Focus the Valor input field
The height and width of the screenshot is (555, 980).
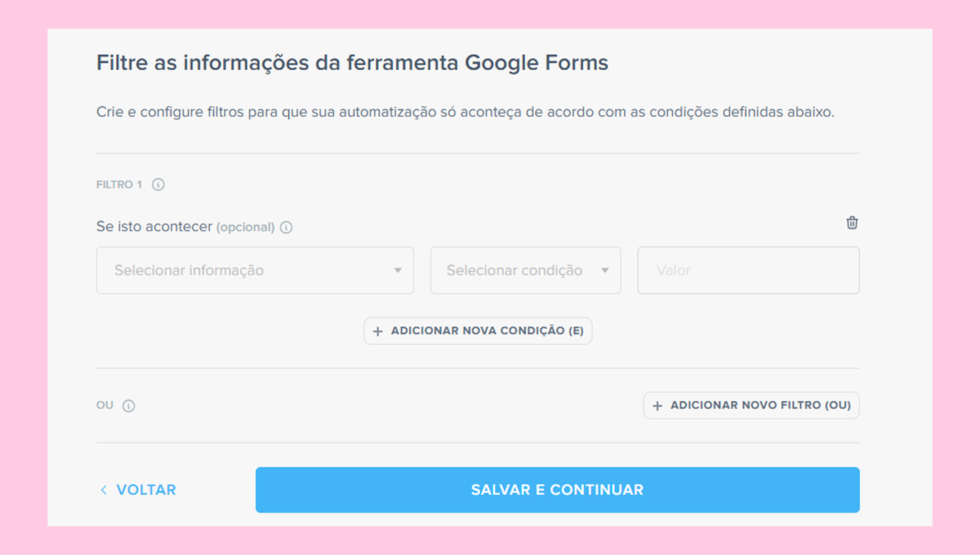click(748, 270)
